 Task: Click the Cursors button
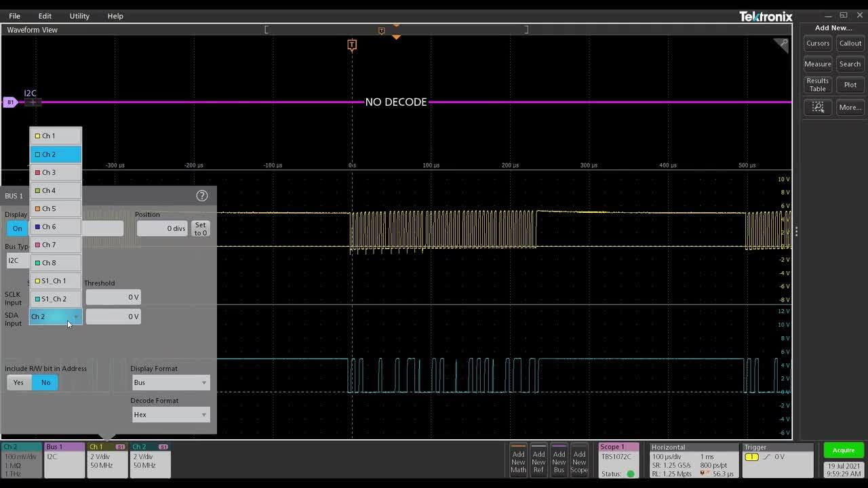coord(818,43)
